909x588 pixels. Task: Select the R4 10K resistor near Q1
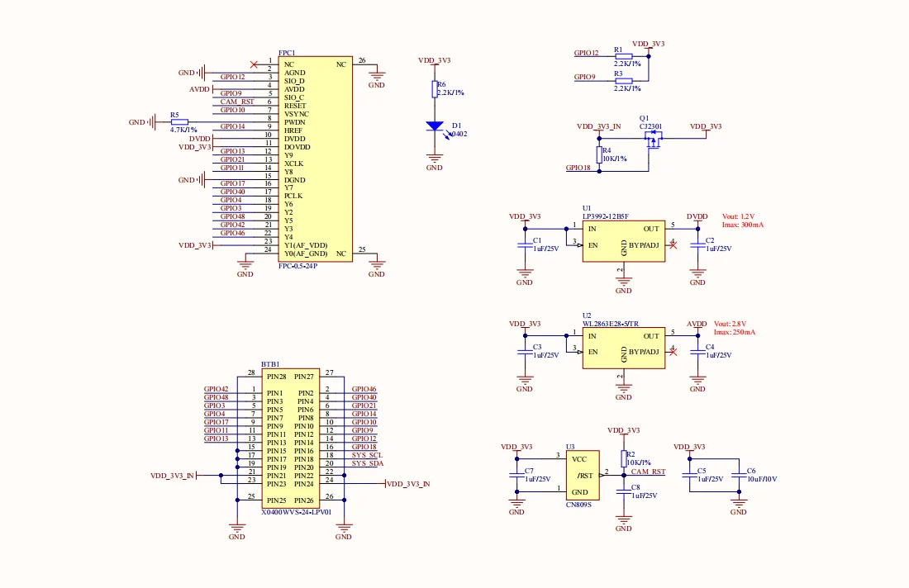pyautogui.click(x=599, y=154)
